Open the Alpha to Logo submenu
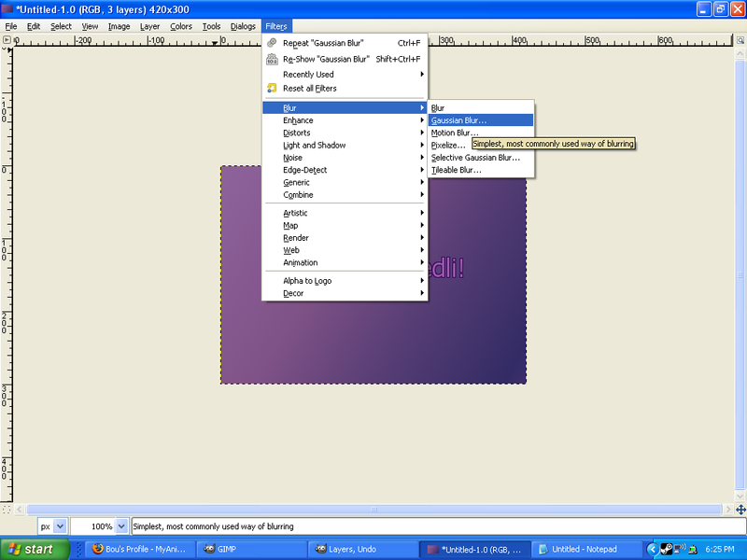Image resolution: width=747 pixels, height=560 pixels. 345,281
